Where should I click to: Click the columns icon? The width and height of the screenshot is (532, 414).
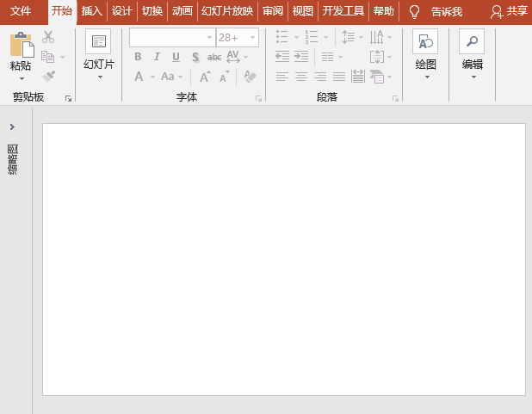tap(327, 57)
